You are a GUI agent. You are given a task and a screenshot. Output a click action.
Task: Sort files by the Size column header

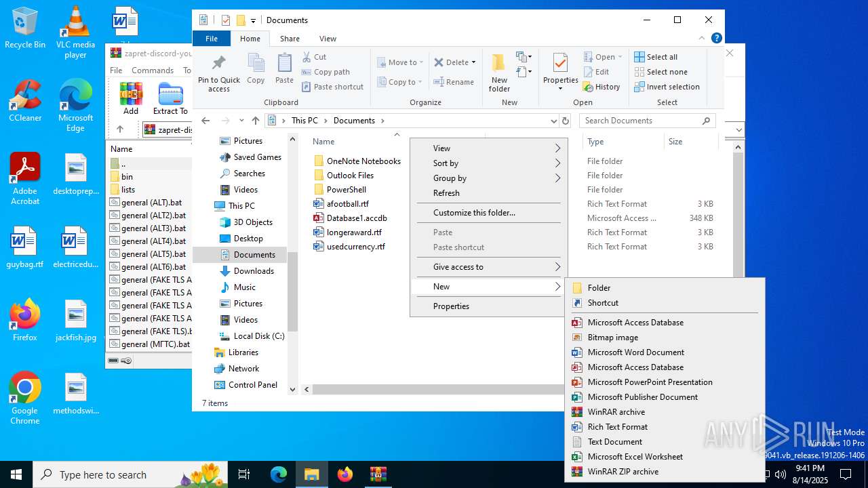pos(690,142)
